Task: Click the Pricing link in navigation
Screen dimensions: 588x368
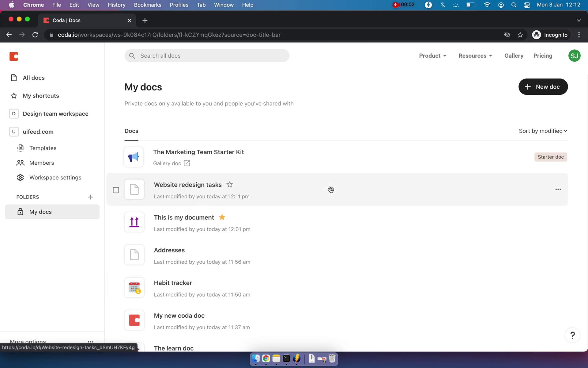Action: [543, 56]
